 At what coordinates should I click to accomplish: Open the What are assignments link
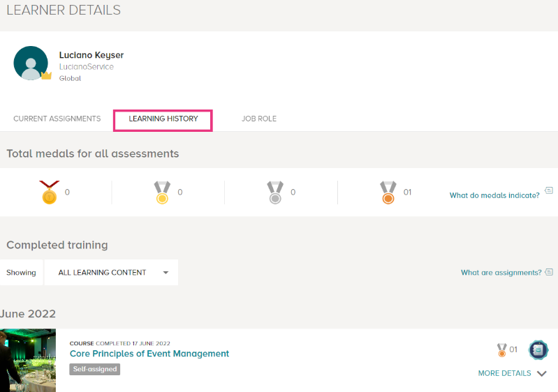coord(501,273)
